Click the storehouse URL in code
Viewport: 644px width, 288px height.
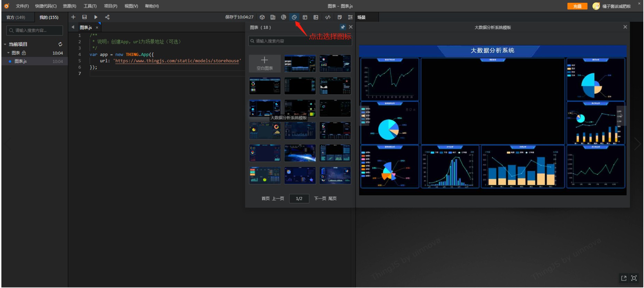pos(177,61)
